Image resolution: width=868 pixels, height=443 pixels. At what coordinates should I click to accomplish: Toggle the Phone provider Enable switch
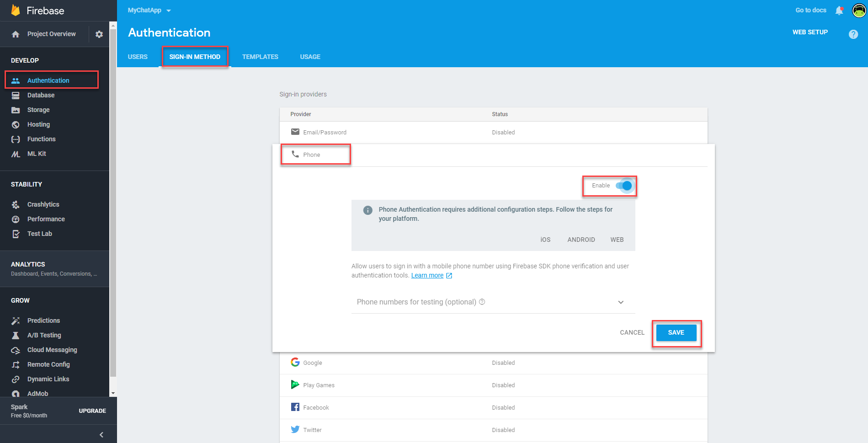click(x=623, y=186)
